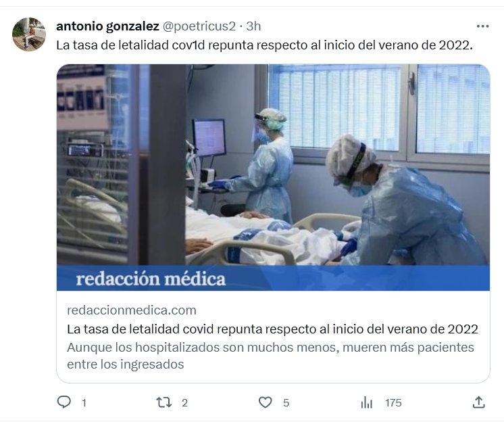504x422 pixels.
Task: Open the hospital ICU preview image
Action: point(273,165)
